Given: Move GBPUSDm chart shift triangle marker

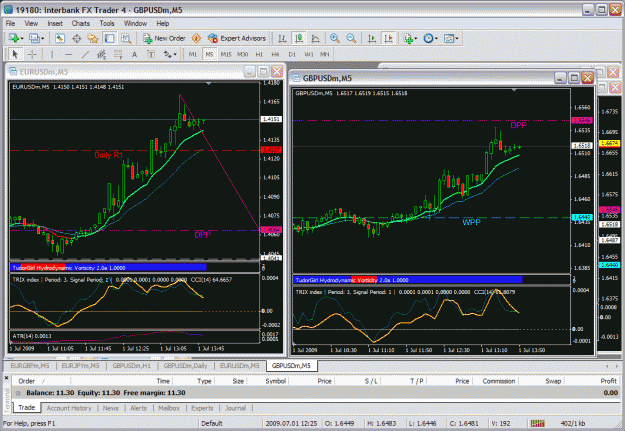Looking at the screenshot, I should click(x=514, y=90).
